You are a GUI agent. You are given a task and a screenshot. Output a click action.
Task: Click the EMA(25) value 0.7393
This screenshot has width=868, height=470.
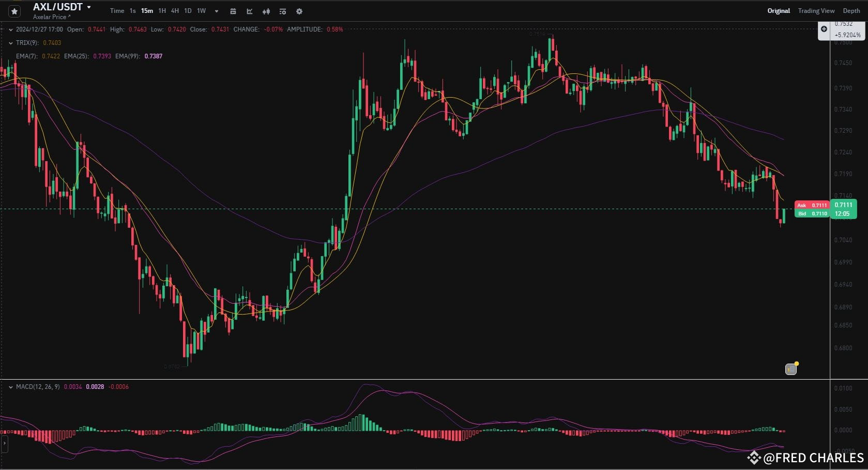pos(102,56)
